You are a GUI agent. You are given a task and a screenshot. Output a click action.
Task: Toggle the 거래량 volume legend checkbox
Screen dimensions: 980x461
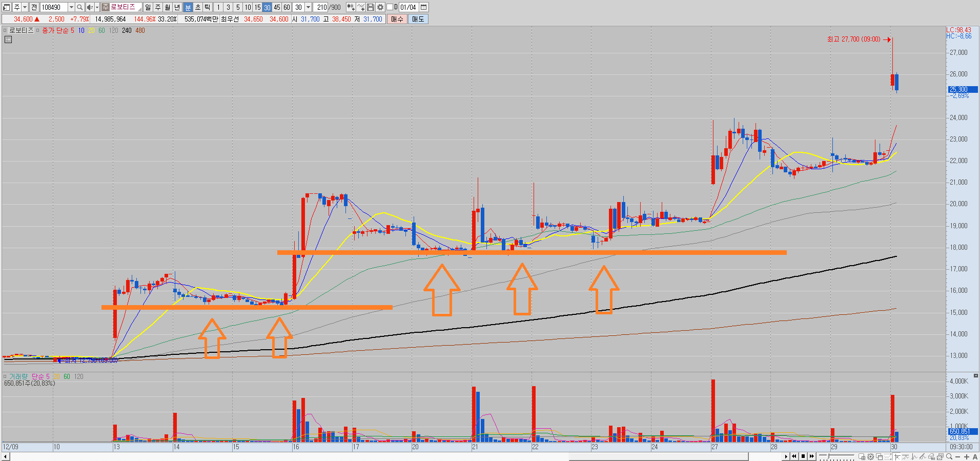tap(5, 376)
